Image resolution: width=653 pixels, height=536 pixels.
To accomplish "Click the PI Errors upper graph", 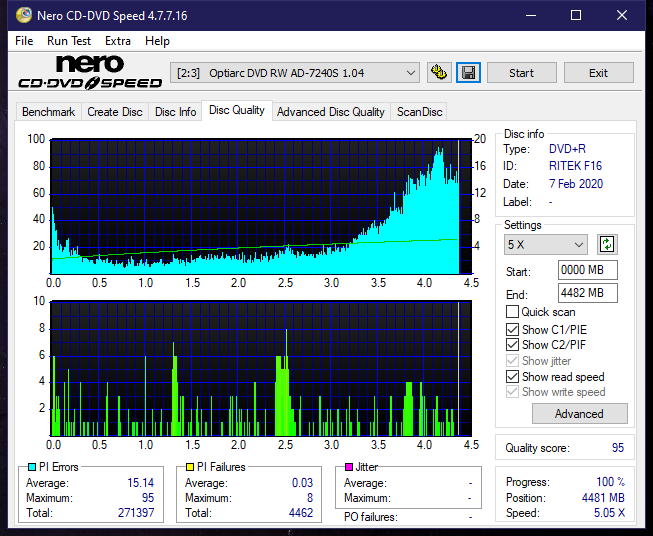I will [x=261, y=206].
